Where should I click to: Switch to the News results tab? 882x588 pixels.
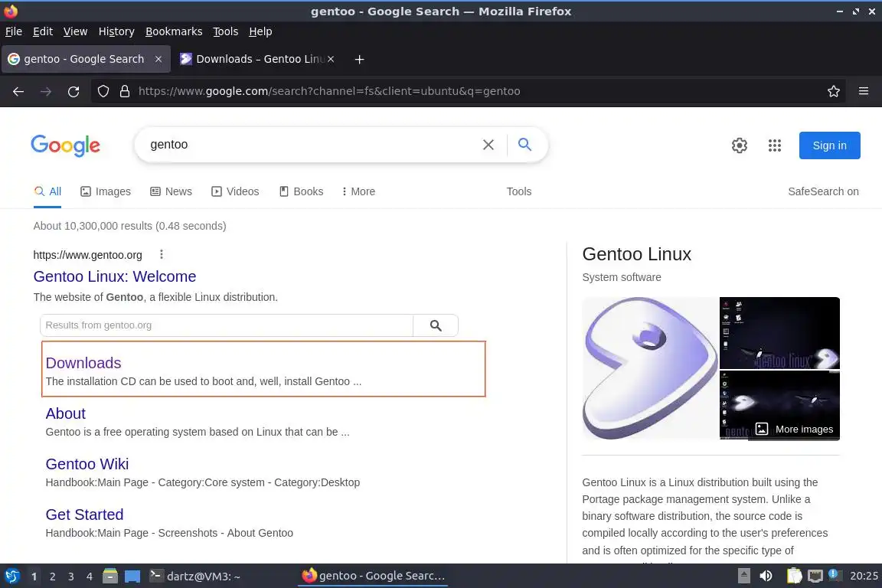[171, 191]
